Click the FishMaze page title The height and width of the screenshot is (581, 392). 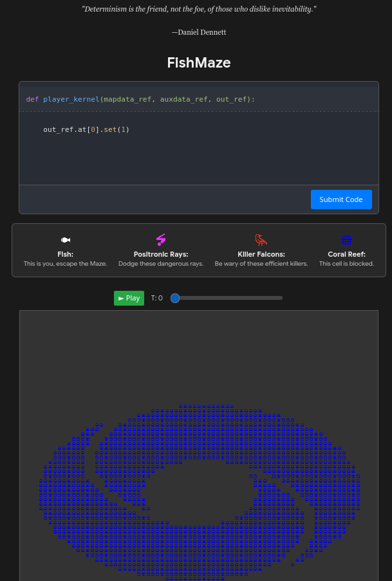pyautogui.click(x=199, y=62)
